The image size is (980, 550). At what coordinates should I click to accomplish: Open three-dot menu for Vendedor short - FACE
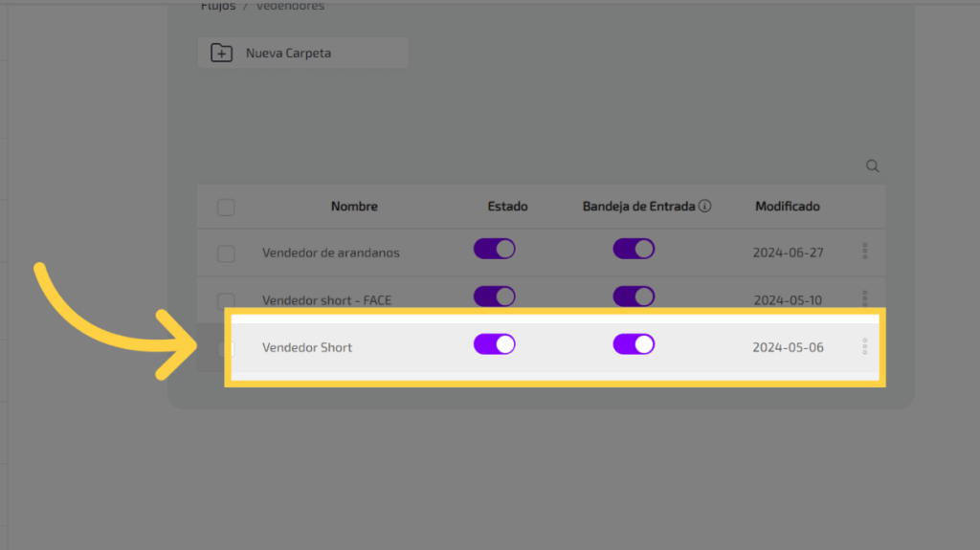865,297
